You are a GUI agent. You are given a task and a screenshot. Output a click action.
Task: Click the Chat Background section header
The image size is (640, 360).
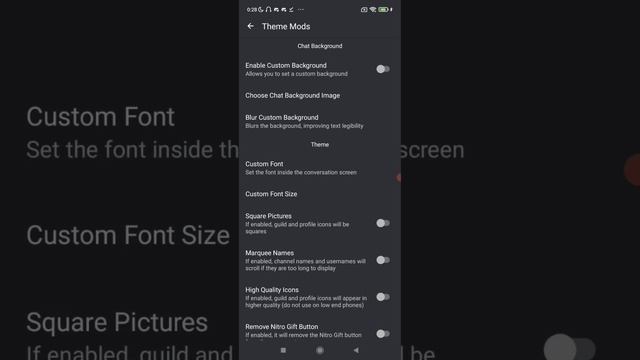tap(320, 46)
